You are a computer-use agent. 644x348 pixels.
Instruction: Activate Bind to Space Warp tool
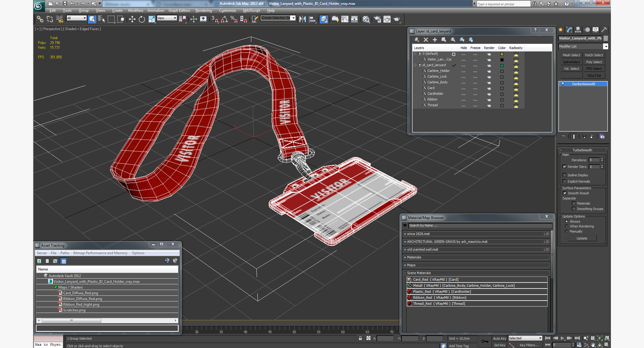coord(60,19)
